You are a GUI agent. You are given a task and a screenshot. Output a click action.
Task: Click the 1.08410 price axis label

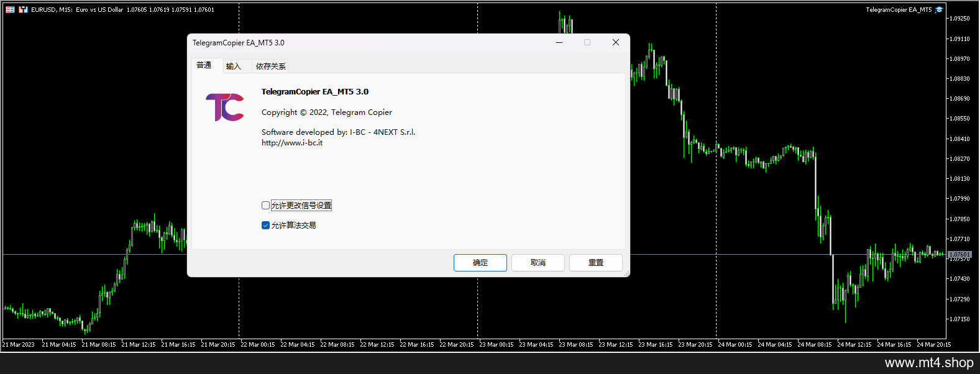coord(960,139)
